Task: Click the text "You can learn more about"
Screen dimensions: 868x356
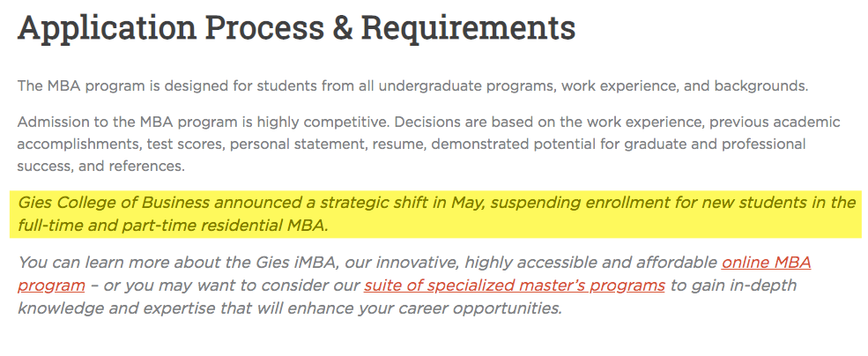Action: [x=106, y=263]
